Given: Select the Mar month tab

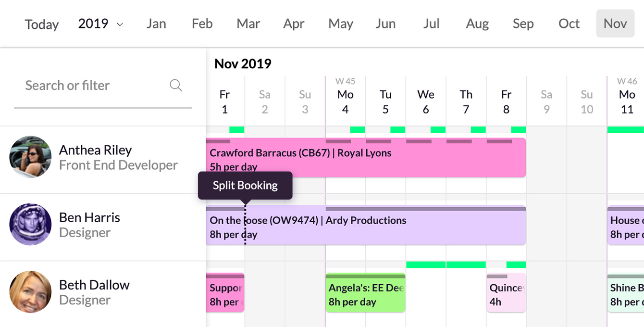Looking at the screenshot, I should (x=248, y=23).
